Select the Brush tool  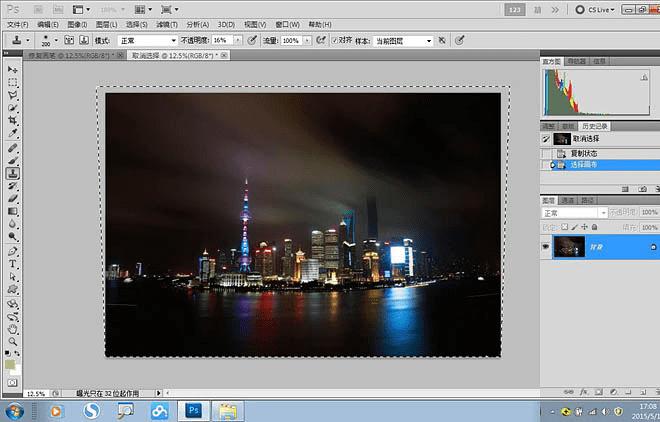pos(13,160)
